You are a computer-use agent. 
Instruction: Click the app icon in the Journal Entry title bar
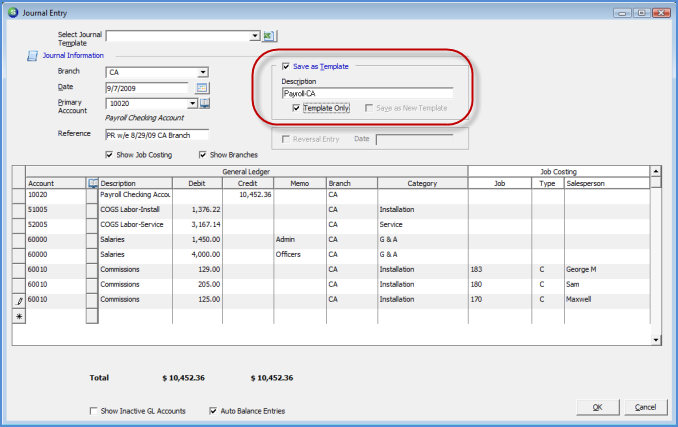(x=13, y=13)
